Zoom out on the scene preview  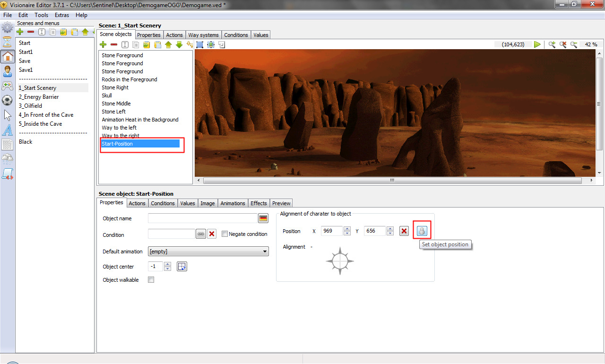coord(574,44)
